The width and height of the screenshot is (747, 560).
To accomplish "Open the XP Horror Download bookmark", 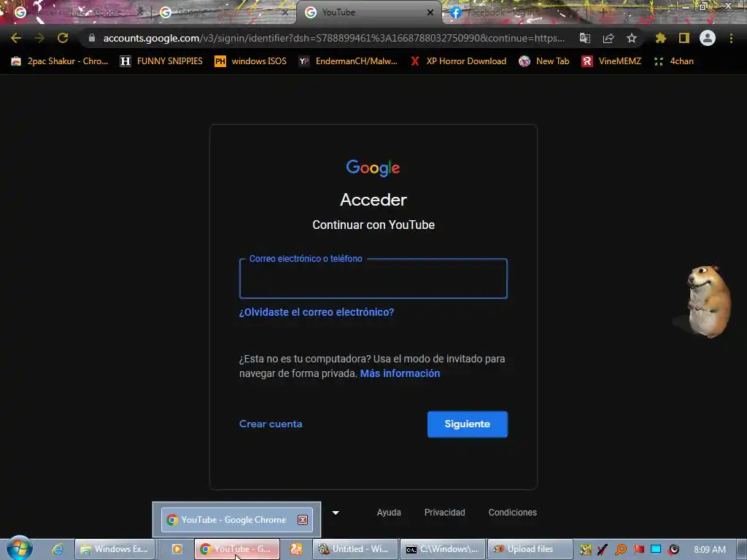I will (x=458, y=61).
